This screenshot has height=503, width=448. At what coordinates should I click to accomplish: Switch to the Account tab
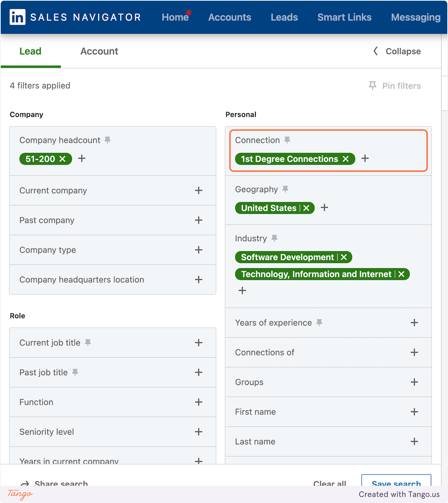(99, 51)
